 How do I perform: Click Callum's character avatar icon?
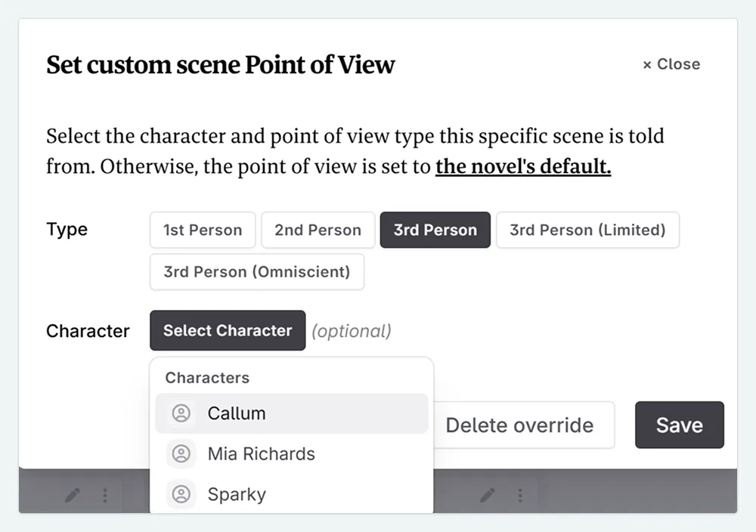[x=180, y=413]
